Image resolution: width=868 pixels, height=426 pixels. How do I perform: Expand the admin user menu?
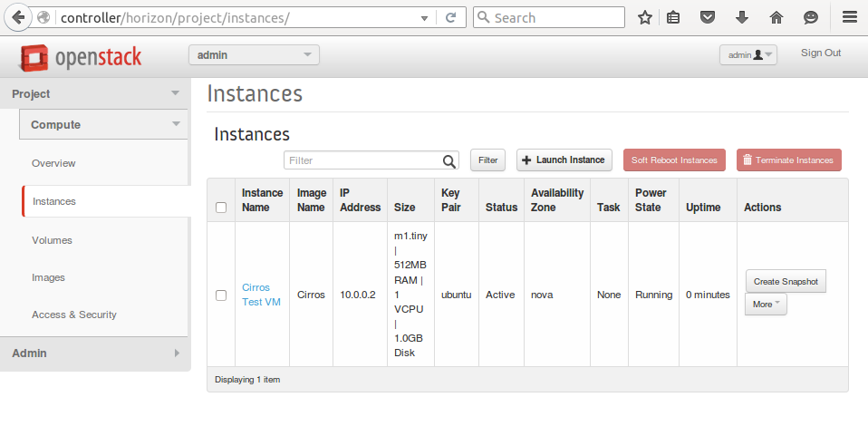point(747,55)
